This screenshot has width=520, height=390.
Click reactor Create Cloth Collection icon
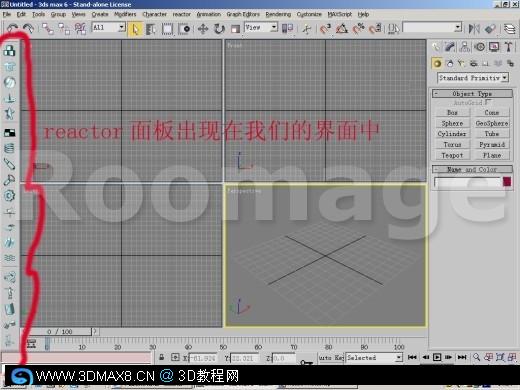tap(9, 67)
